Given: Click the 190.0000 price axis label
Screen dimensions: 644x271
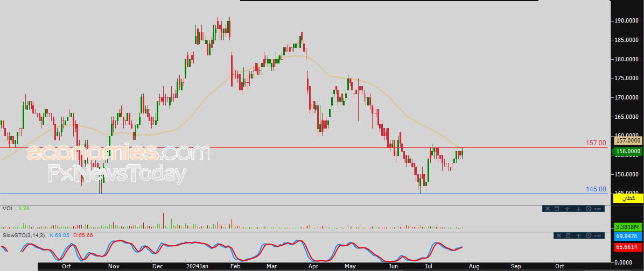Looking at the screenshot, I should coord(627,20).
